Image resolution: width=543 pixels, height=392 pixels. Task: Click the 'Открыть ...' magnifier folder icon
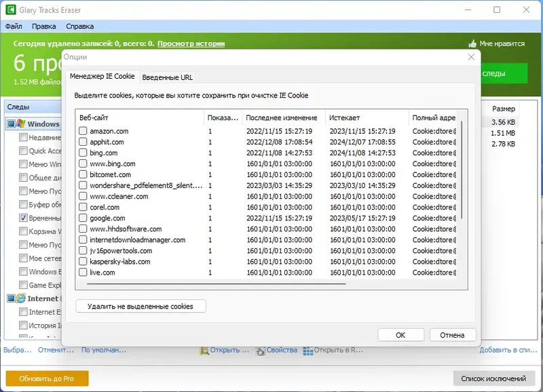(204, 351)
